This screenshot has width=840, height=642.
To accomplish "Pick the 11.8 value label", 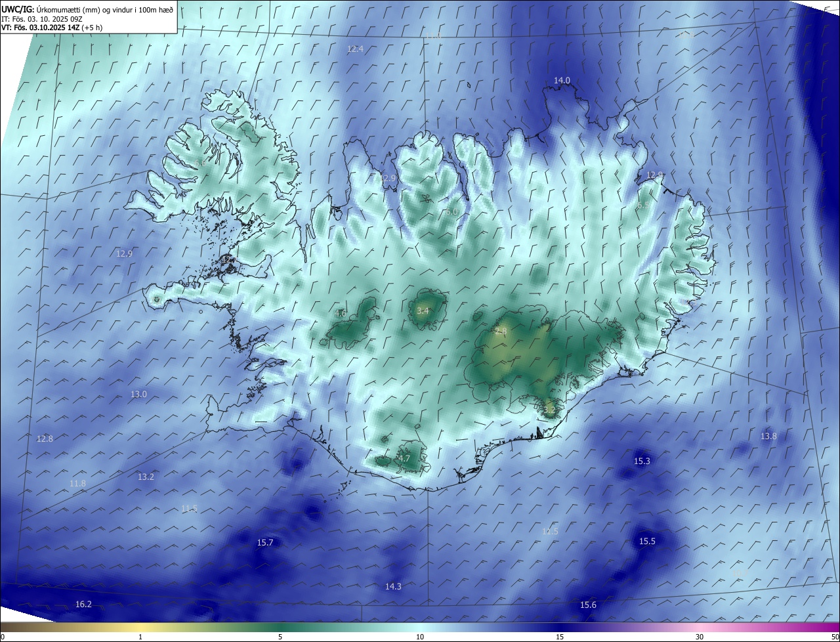I will click(77, 484).
